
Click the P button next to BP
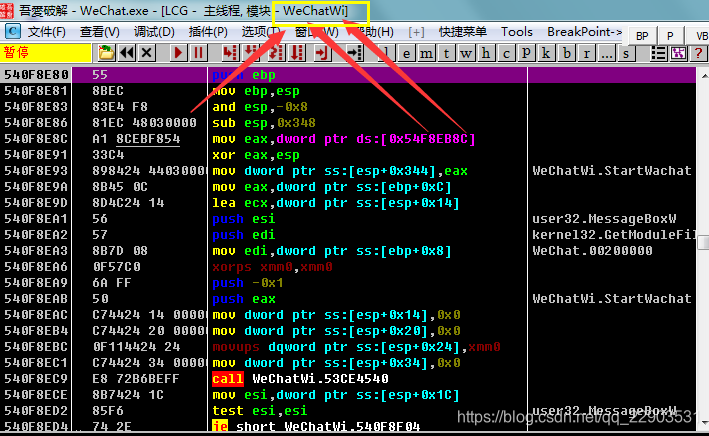pyautogui.click(x=670, y=36)
